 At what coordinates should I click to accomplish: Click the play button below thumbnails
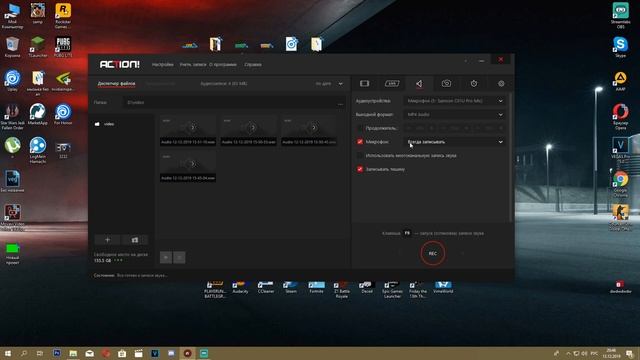(x=166, y=258)
